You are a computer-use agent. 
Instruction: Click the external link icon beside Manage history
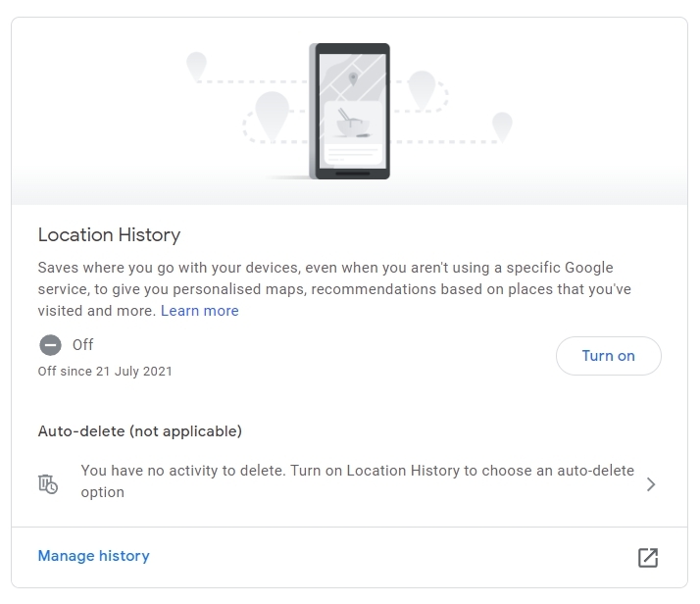[648, 558]
